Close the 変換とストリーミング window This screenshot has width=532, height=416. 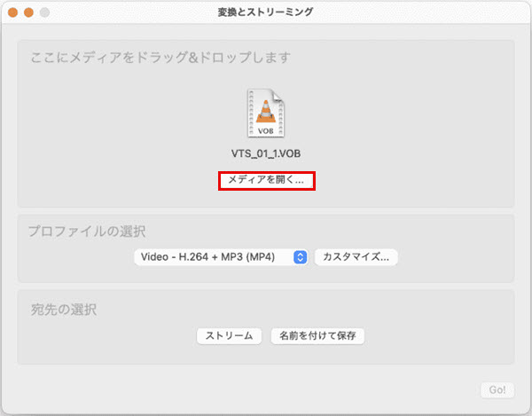[13, 12]
